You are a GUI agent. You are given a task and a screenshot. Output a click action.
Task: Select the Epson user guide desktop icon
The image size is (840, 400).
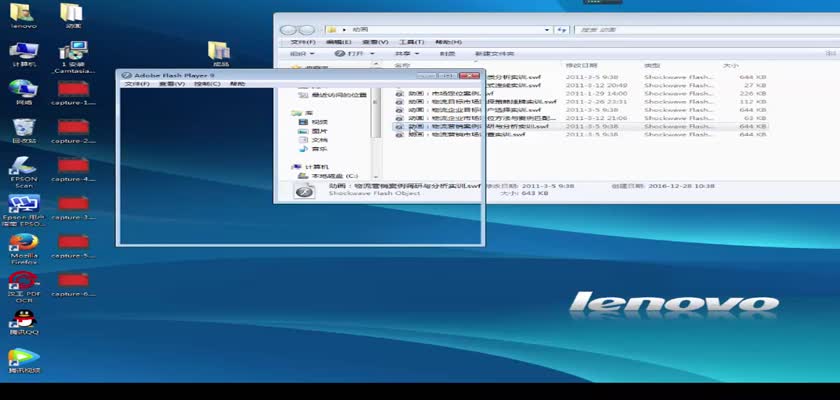click(23, 210)
